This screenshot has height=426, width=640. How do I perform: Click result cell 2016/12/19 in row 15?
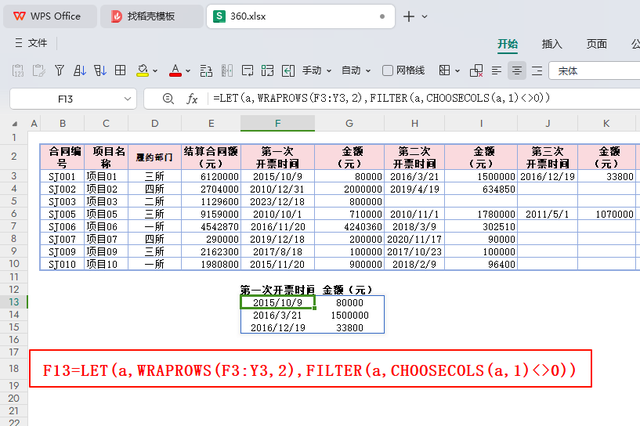[x=278, y=328]
